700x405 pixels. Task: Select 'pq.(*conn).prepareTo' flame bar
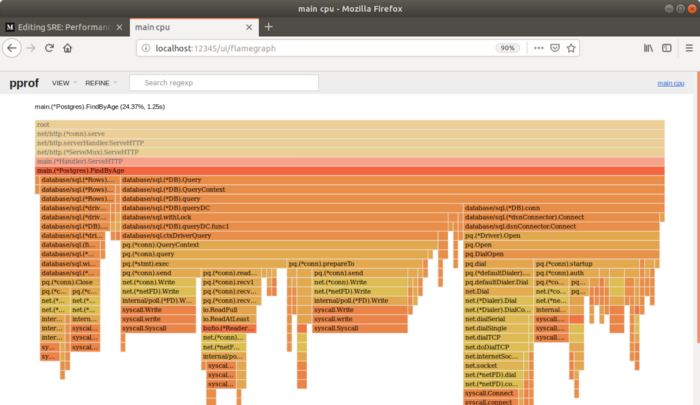click(x=354, y=263)
